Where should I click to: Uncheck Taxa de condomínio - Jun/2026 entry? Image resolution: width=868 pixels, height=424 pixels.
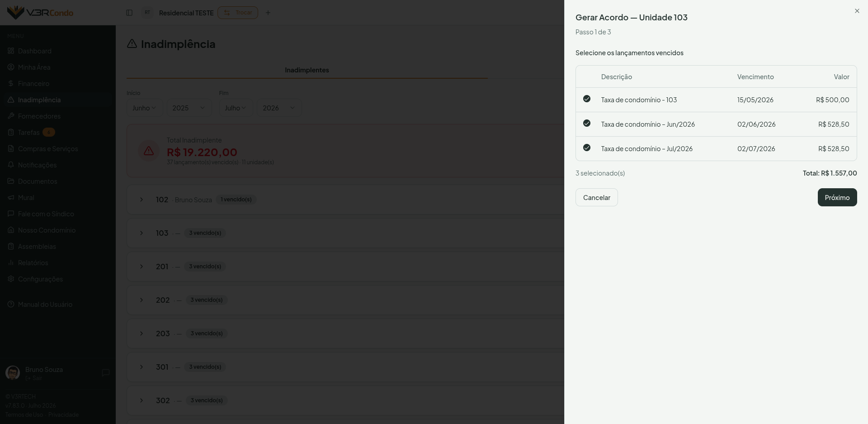(x=587, y=124)
